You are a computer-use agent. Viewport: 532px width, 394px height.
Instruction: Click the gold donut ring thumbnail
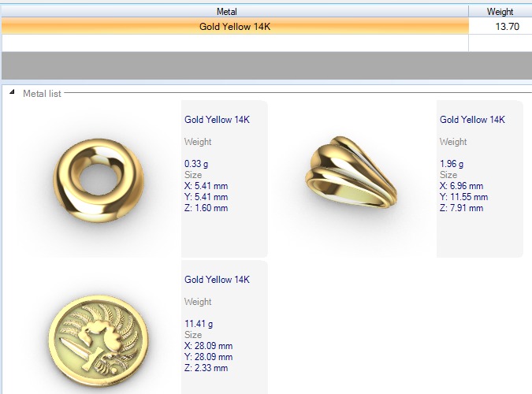[x=99, y=180]
